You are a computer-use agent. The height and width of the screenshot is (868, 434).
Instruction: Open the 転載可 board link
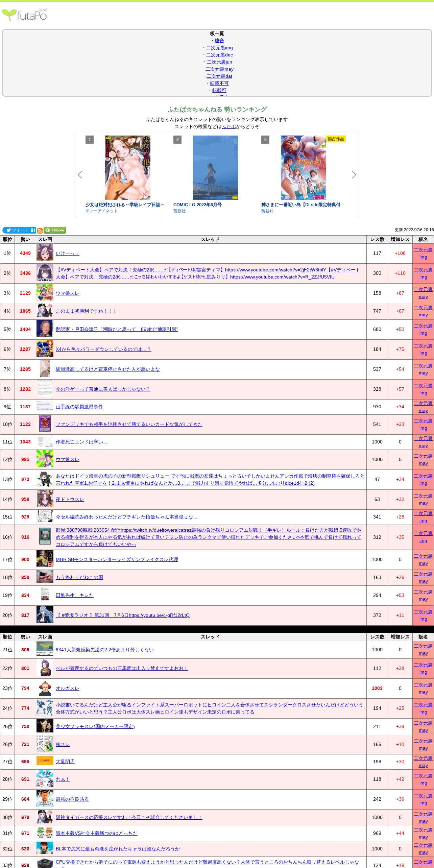click(219, 90)
